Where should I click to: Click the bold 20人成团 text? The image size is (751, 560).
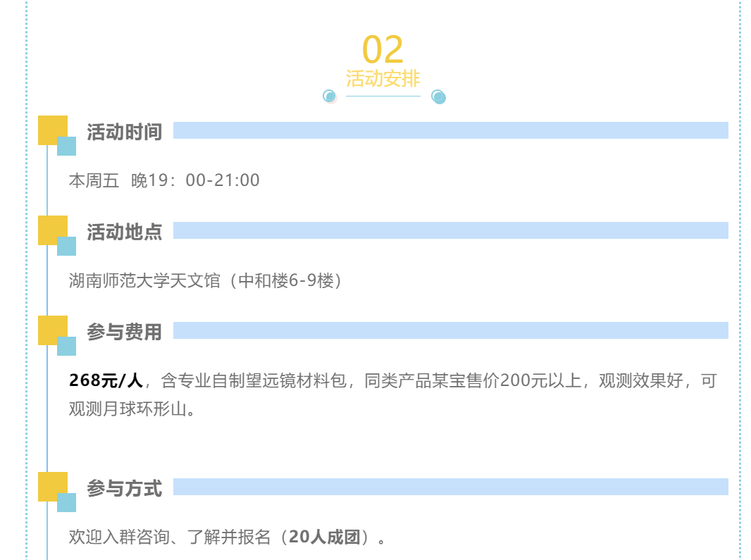(x=329, y=537)
